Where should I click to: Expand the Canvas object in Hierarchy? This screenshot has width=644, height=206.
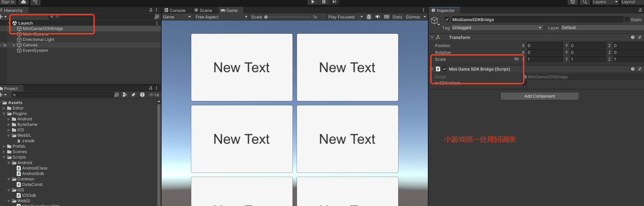coord(14,45)
